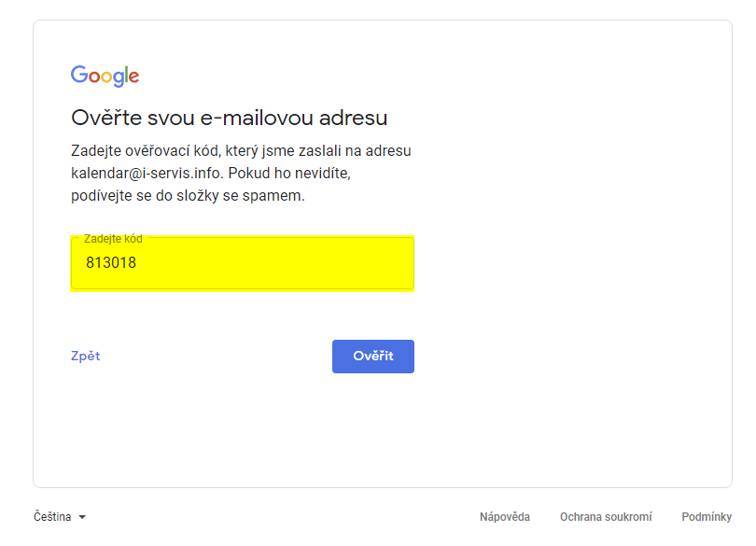Click the floating Zadejte kód label

pyautogui.click(x=113, y=239)
